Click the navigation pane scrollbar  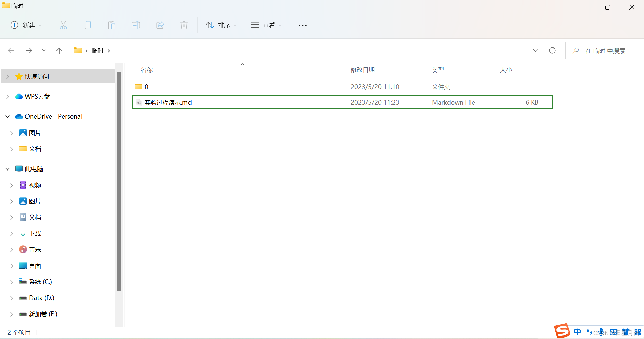pyautogui.click(x=119, y=181)
